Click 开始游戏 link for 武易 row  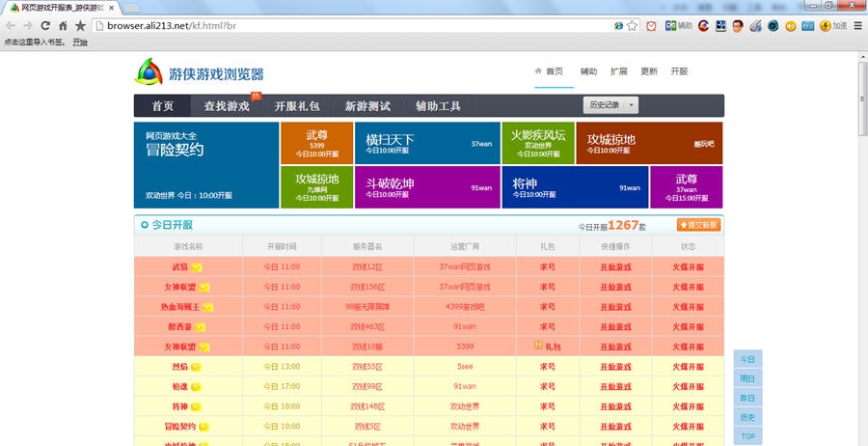pos(615,266)
